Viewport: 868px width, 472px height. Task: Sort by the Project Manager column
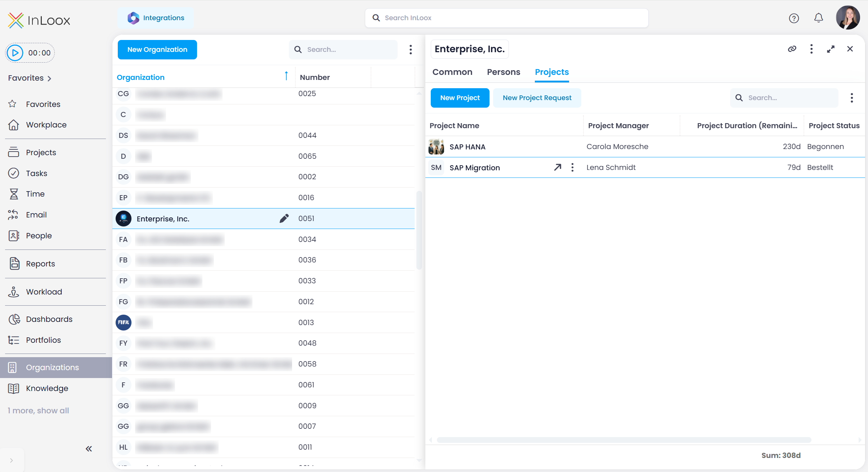tap(618, 126)
